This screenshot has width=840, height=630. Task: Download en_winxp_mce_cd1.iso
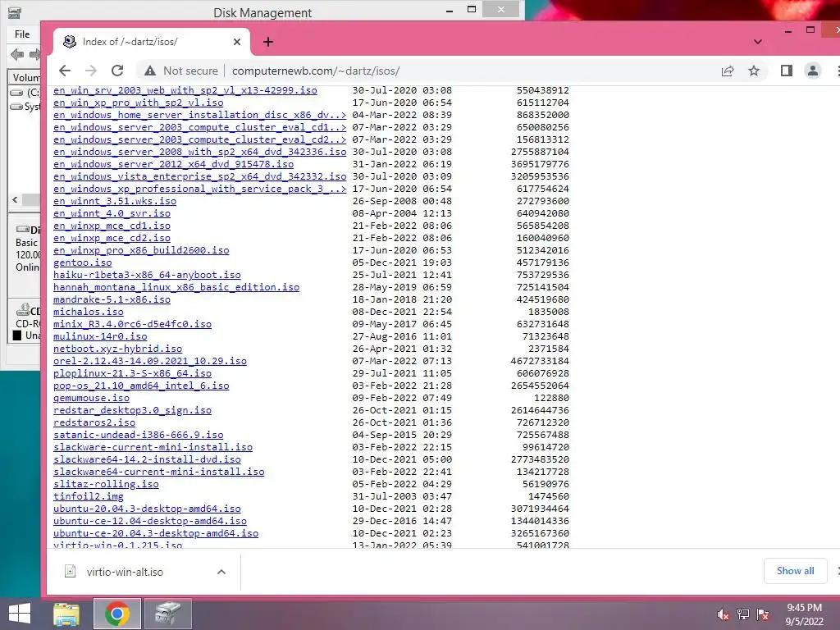[x=112, y=226]
